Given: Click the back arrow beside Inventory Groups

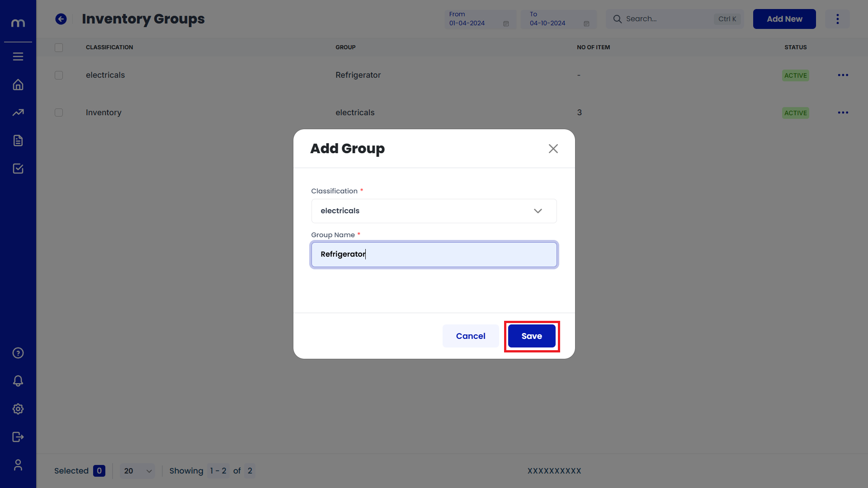Looking at the screenshot, I should [61, 19].
